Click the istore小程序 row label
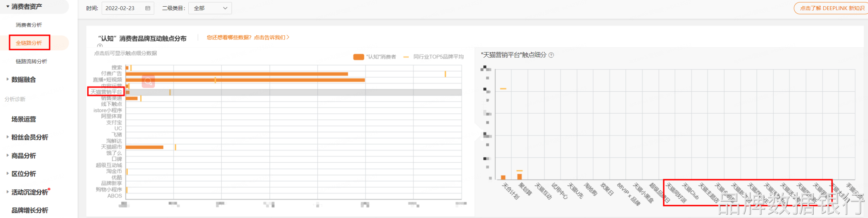The width and height of the screenshot is (868, 218). click(108, 110)
